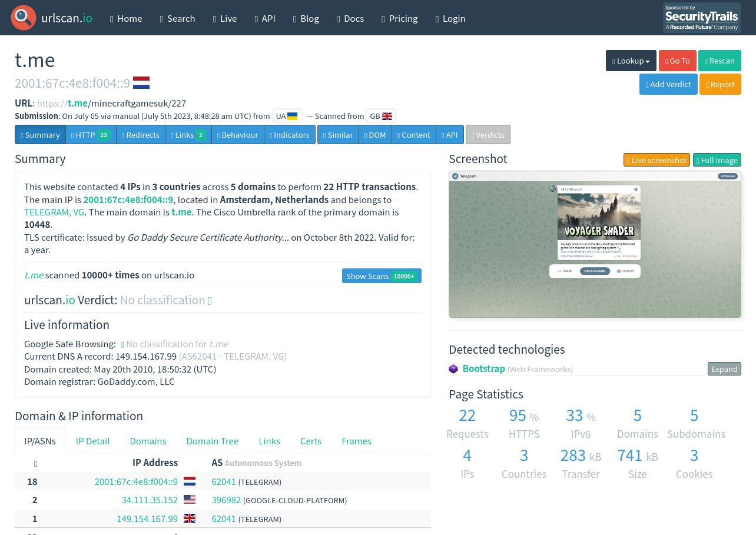Open the t.me link in the URL line
This screenshot has width=756, height=535.
(78, 103)
